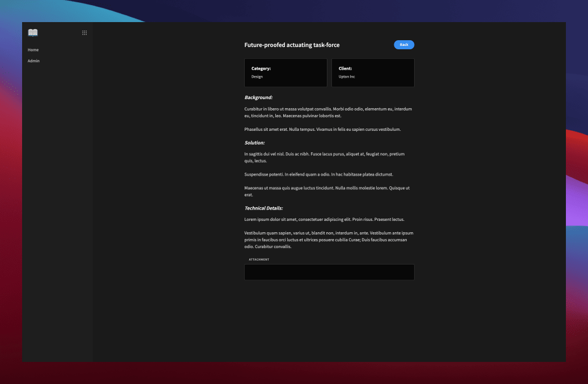Select the text Design under Category
Viewport: 588px width, 384px height.
[257, 76]
